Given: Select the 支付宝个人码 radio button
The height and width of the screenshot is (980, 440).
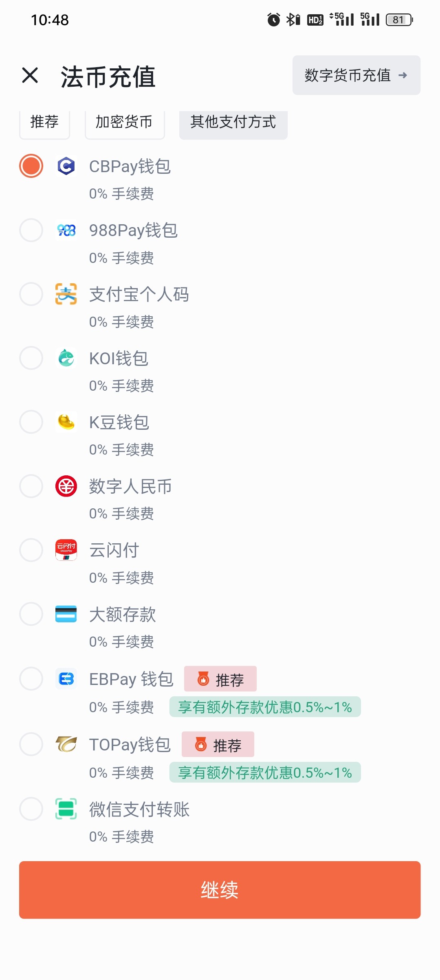Looking at the screenshot, I should point(31,294).
